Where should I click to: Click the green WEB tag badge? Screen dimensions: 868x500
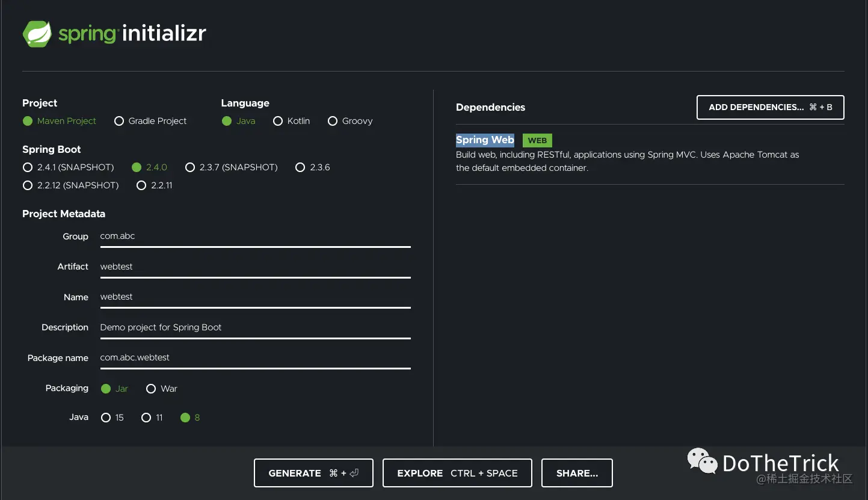coord(537,140)
